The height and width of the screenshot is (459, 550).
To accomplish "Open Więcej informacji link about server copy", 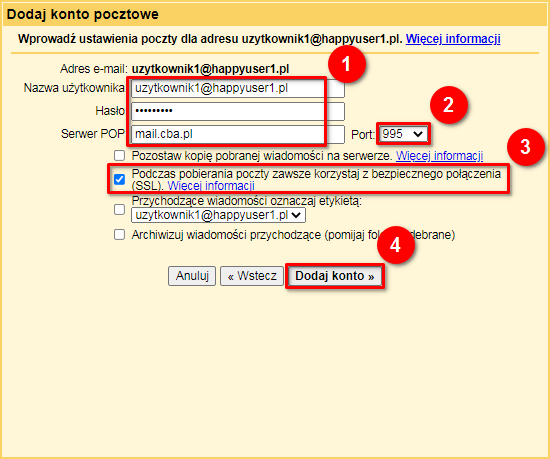I will (x=439, y=156).
